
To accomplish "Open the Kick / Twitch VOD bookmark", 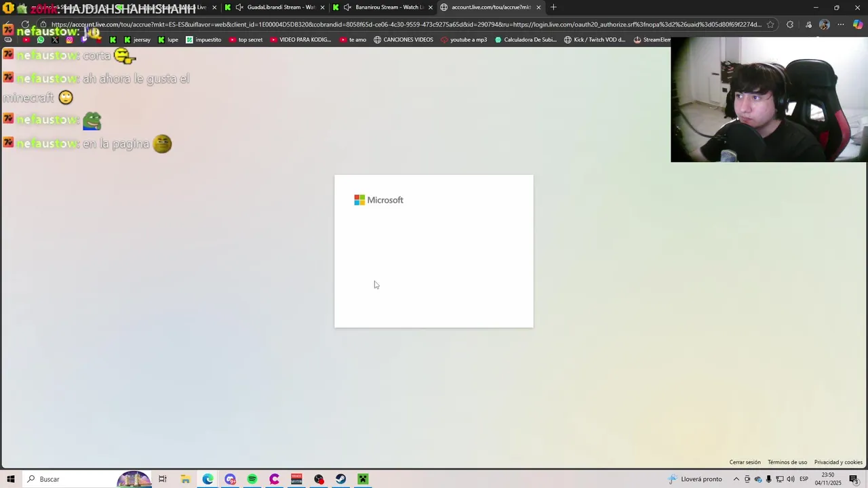I will [595, 40].
